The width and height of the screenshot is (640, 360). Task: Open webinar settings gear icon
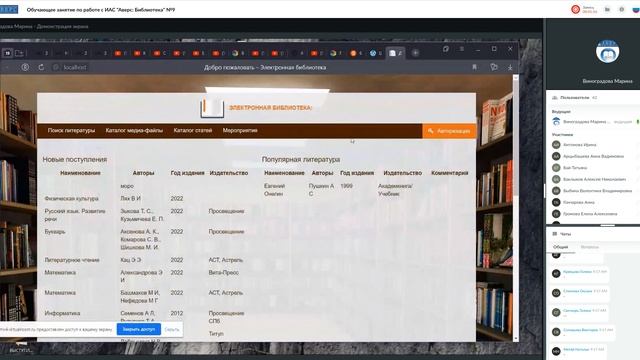point(622,9)
